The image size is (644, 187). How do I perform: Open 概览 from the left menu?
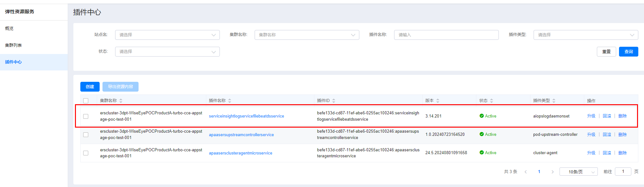[9, 28]
